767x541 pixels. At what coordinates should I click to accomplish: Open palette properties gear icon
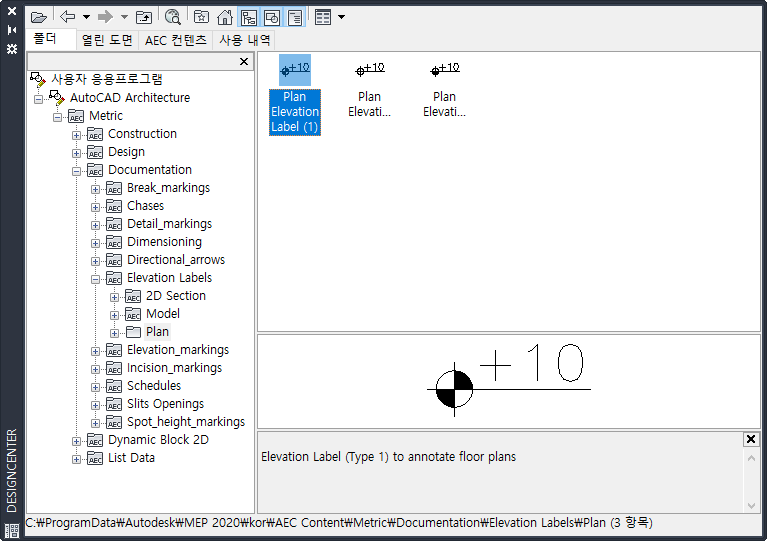(12, 49)
